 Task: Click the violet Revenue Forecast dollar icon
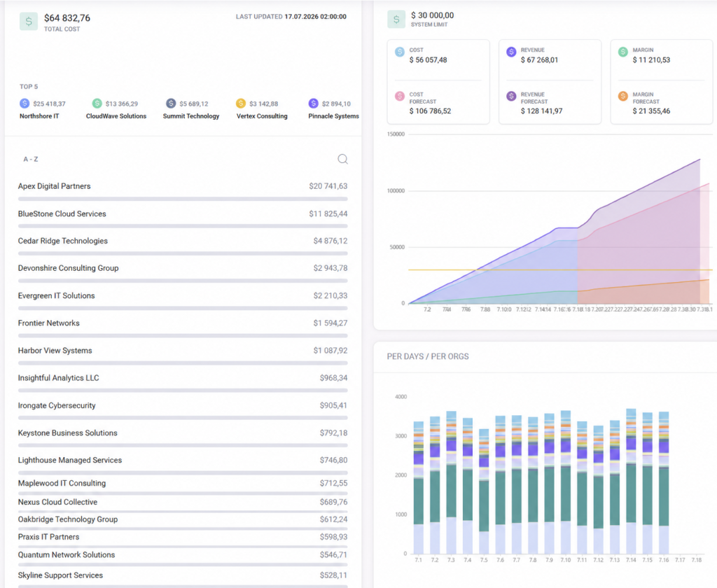point(511,96)
